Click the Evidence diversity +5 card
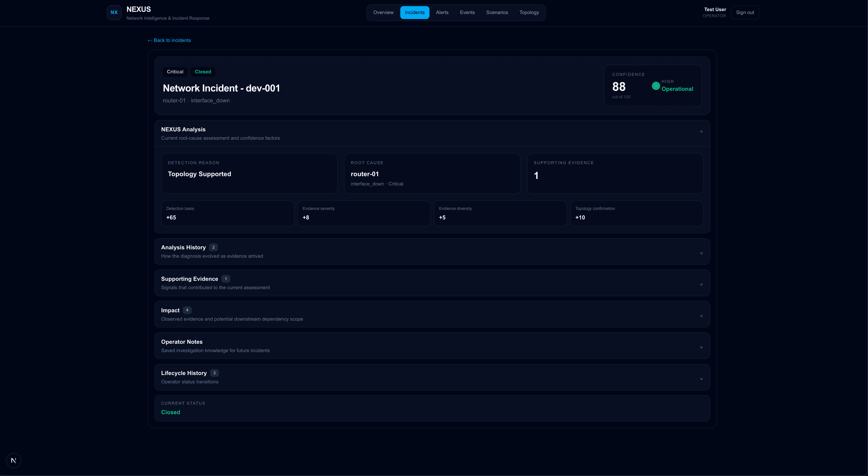The height and width of the screenshot is (476, 868). (x=500, y=214)
